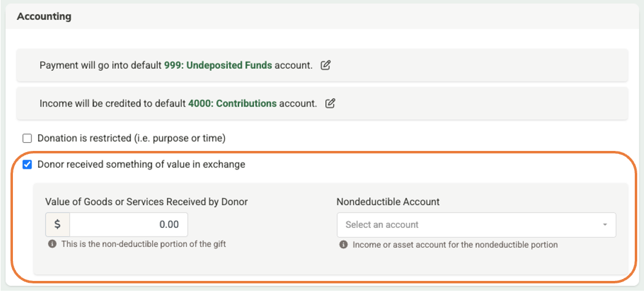Click Value of Goods or Services label

tap(147, 201)
